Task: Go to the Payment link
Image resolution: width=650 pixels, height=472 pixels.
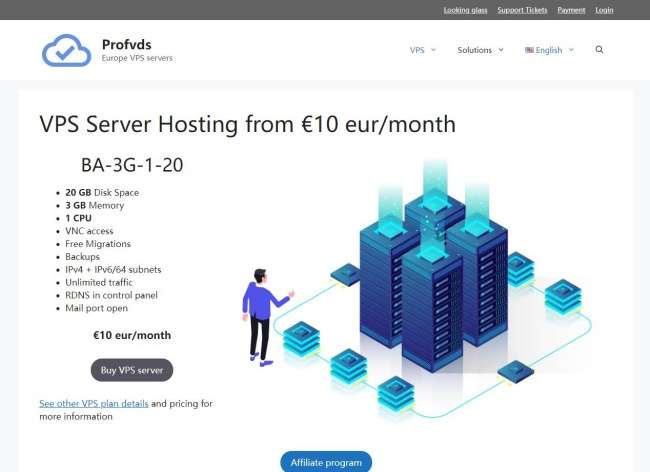Action: pyautogui.click(x=571, y=10)
